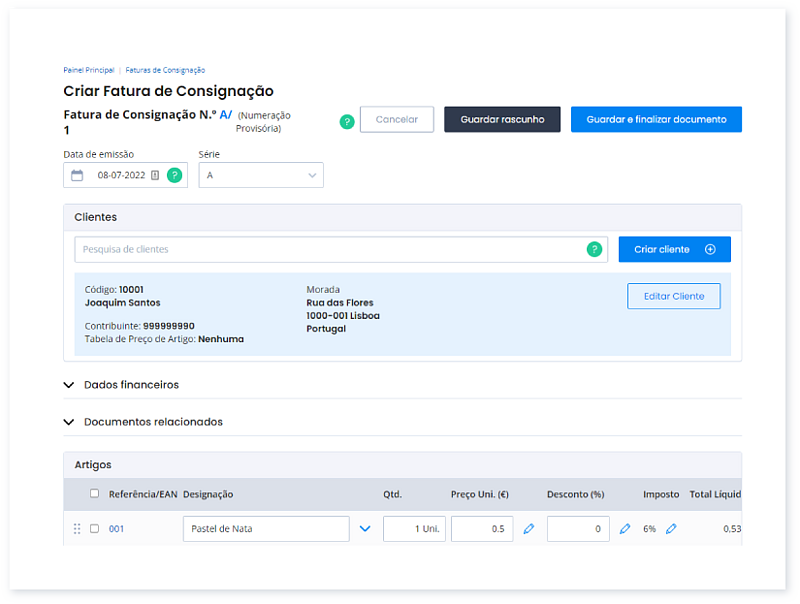Click Guardar e finalizar documento
The height and width of the screenshot is (604, 800).
tap(656, 119)
